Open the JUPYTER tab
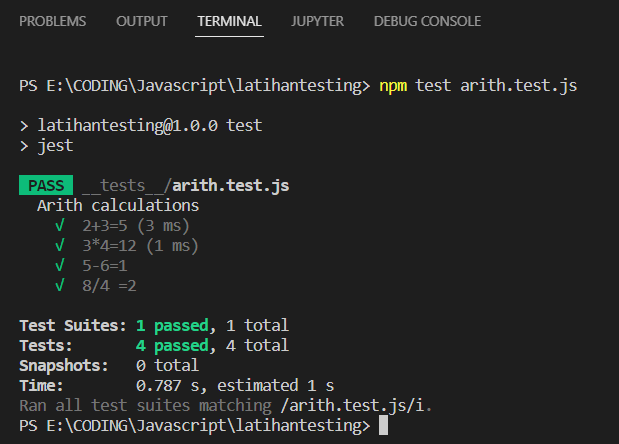619x444 pixels. [317, 21]
